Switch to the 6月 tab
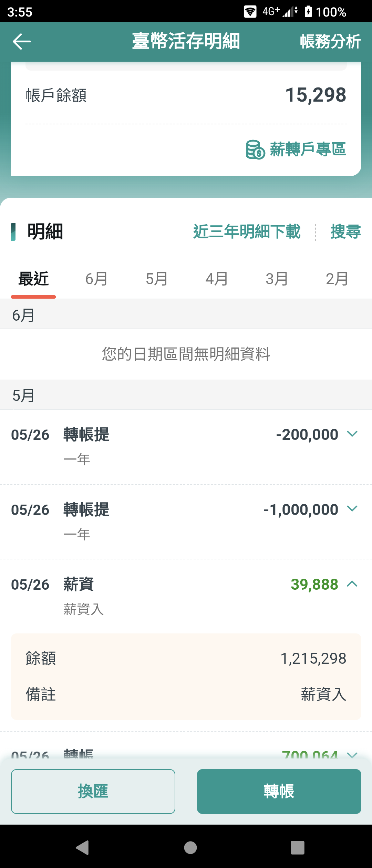The image size is (372, 868). click(x=96, y=279)
